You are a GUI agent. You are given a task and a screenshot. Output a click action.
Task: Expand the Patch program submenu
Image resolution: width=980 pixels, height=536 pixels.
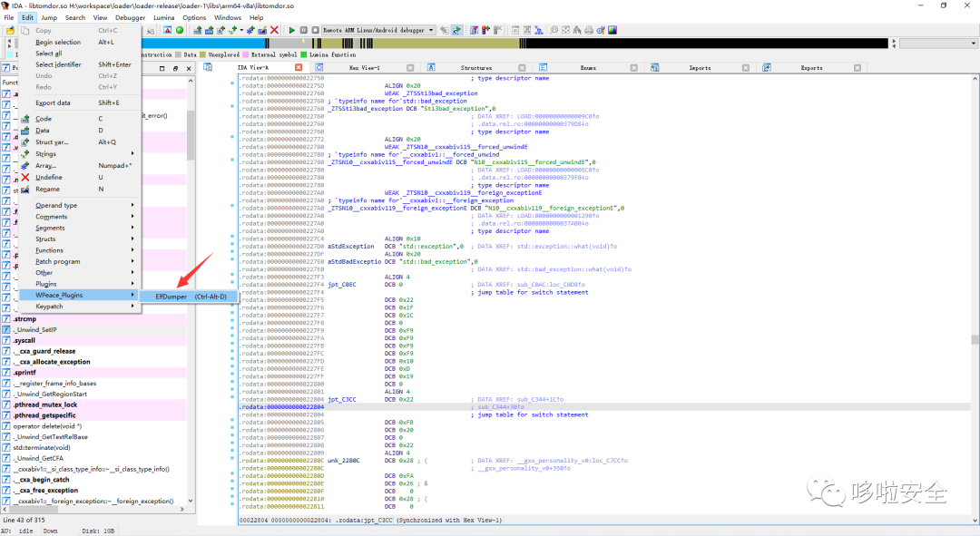click(x=81, y=261)
